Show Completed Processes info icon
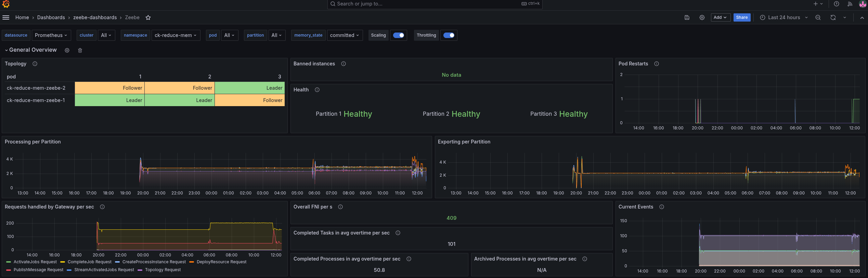The height and width of the screenshot is (278, 868). (409, 259)
